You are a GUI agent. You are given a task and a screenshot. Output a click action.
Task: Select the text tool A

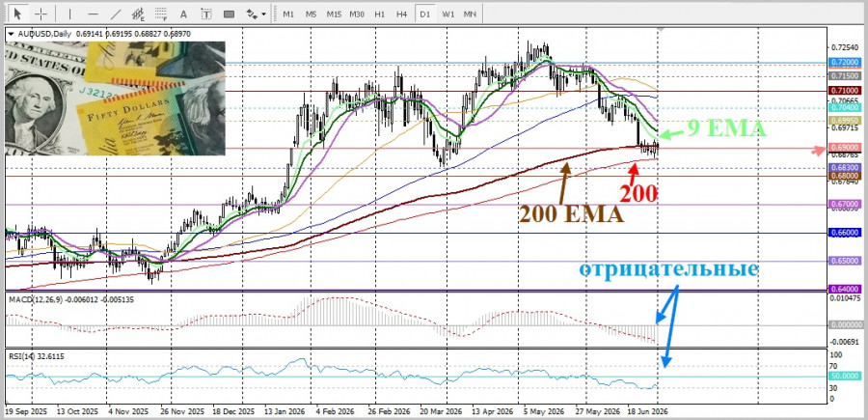point(184,14)
